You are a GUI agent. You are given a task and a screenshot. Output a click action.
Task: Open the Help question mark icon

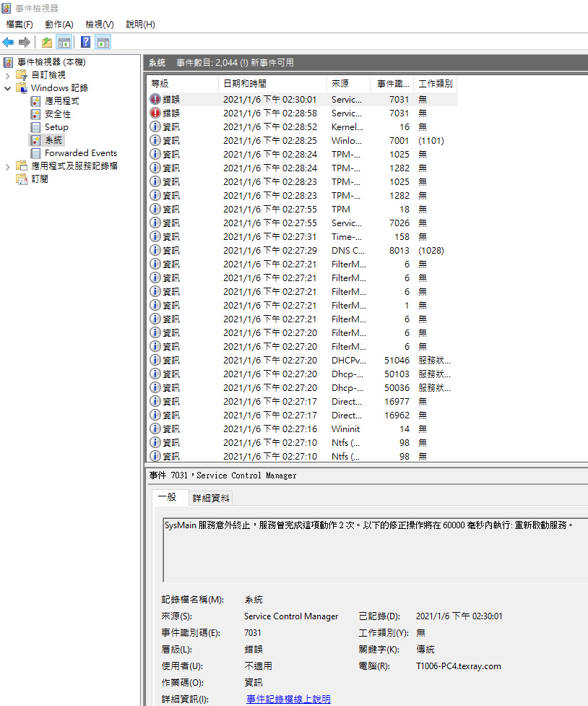tap(85, 43)
